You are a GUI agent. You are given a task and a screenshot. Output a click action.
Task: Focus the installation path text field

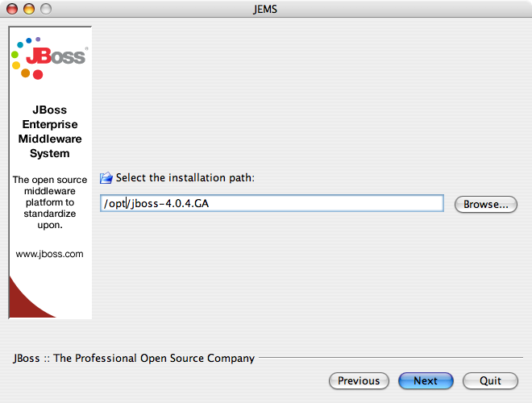(272, 203)
